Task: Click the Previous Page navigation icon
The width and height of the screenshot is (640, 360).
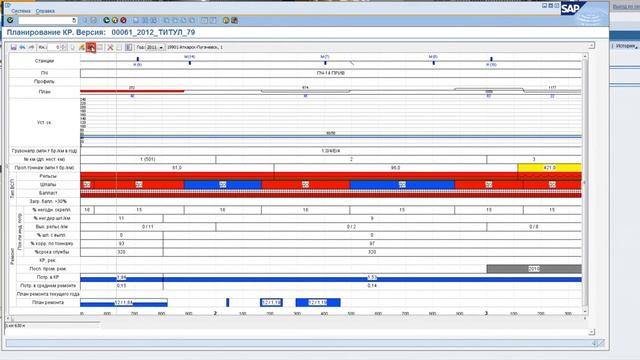Action: [x=175, y=20]
